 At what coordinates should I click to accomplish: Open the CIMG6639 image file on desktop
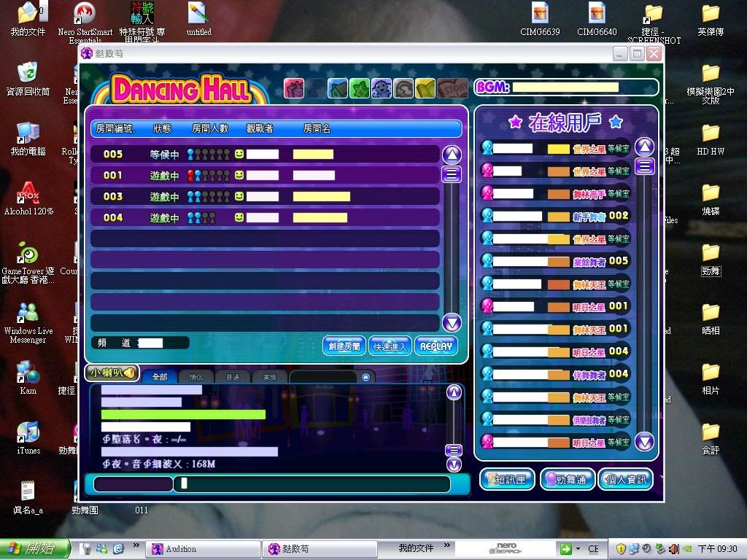pyautogui.click(x=540, y=19)
